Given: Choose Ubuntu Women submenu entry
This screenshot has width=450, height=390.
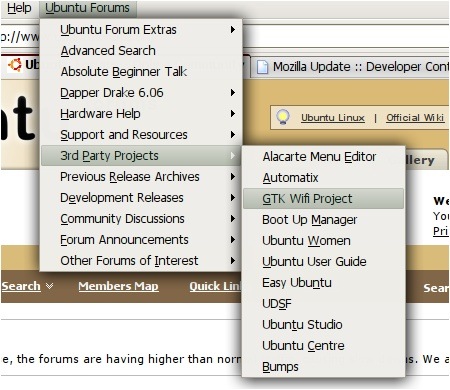Looking at the screenshot, I should click(x=324, y=241).
